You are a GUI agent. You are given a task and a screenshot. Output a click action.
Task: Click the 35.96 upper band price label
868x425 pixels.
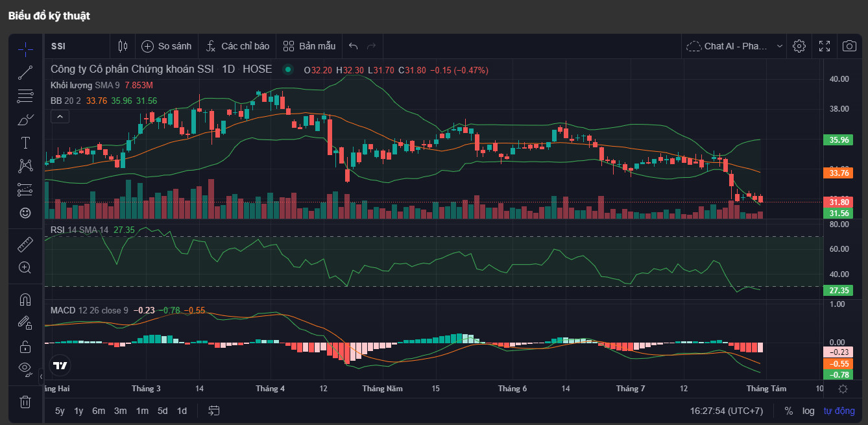coord(838,140)
